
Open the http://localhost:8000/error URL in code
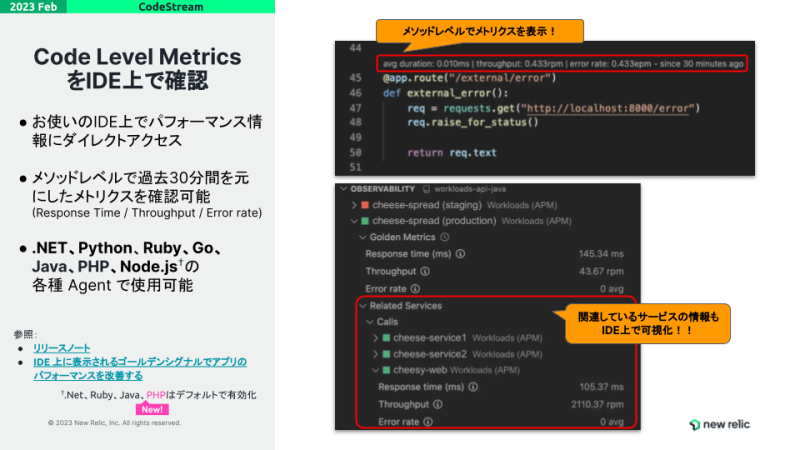(x=608, y=108)
